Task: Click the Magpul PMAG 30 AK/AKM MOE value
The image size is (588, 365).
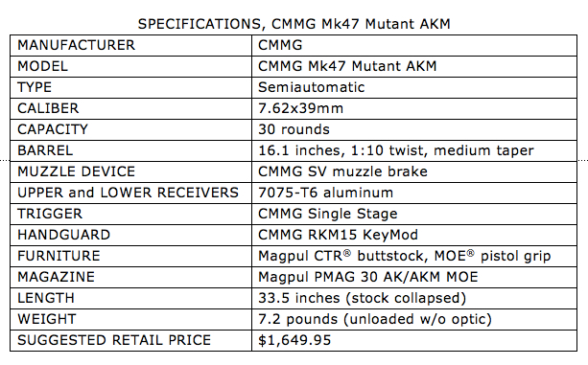Action: pyautogui.click(x=368, y=277)
